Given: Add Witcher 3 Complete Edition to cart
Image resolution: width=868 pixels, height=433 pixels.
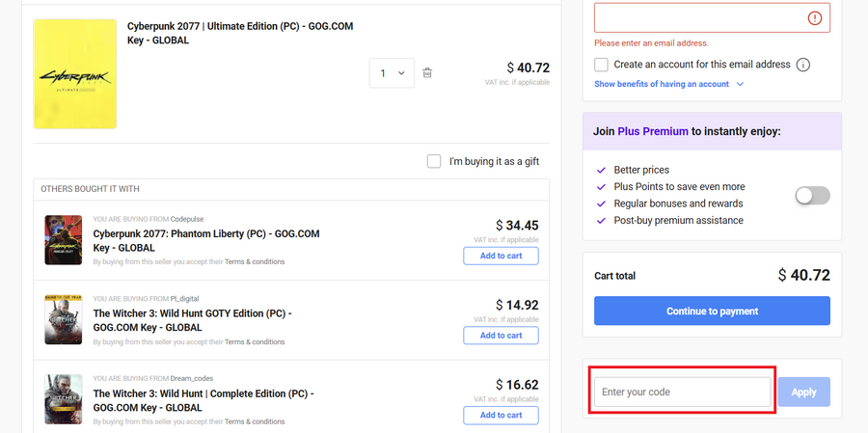Looking at the screenshot, I should pyautogui.click(x=501, y=415).
